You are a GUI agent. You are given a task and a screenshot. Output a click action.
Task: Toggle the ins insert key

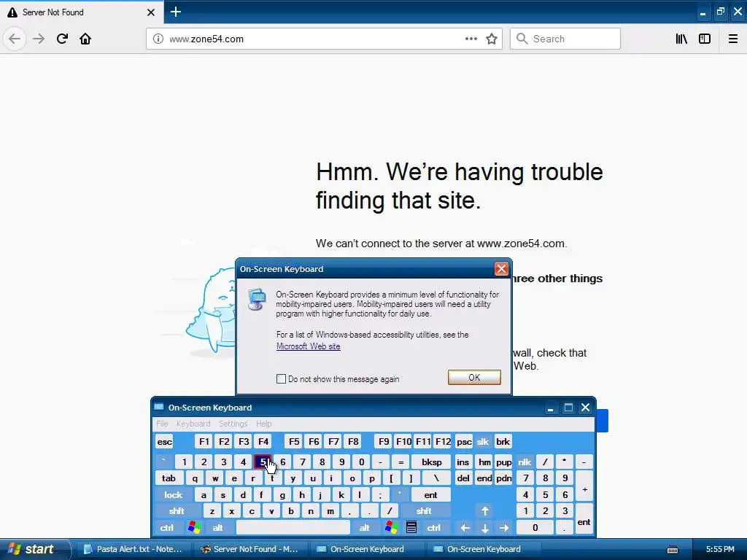point(463,462)
